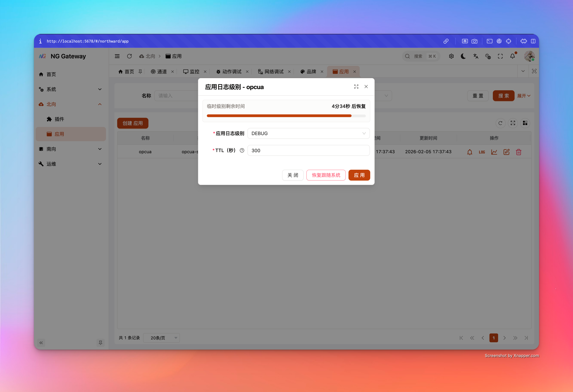Open the metrics chart for opcua
This screenshot has width=573, height=392.
click(x=494, y=152)
